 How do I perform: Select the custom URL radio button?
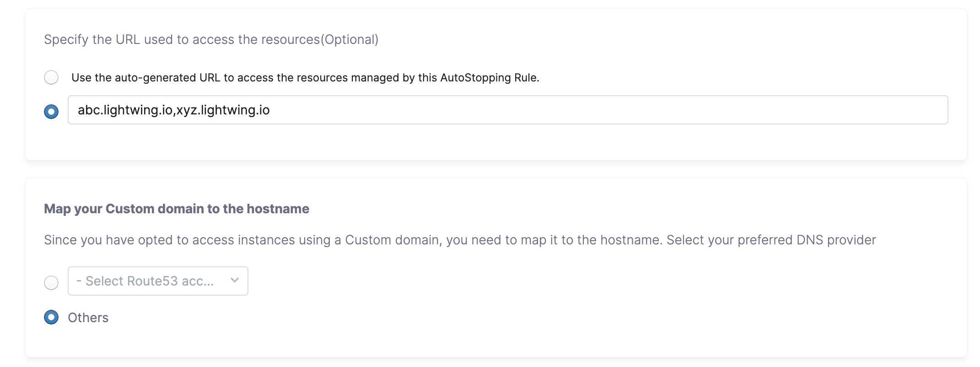(x=51, y=111)
